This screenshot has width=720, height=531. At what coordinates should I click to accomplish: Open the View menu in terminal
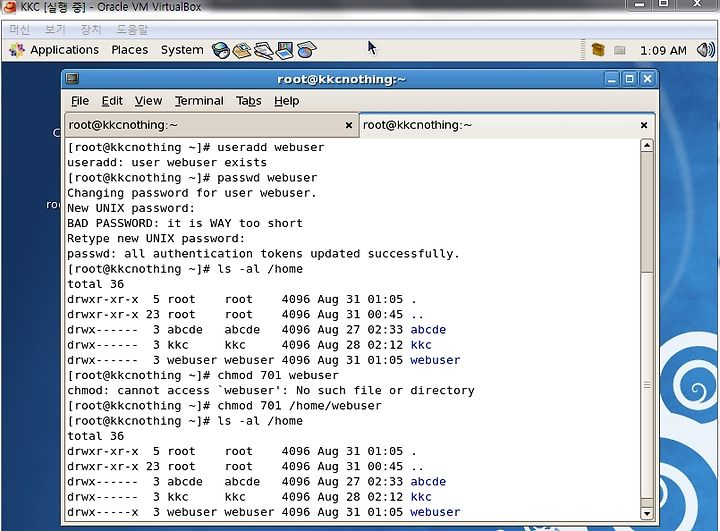[x=148, y=101]
